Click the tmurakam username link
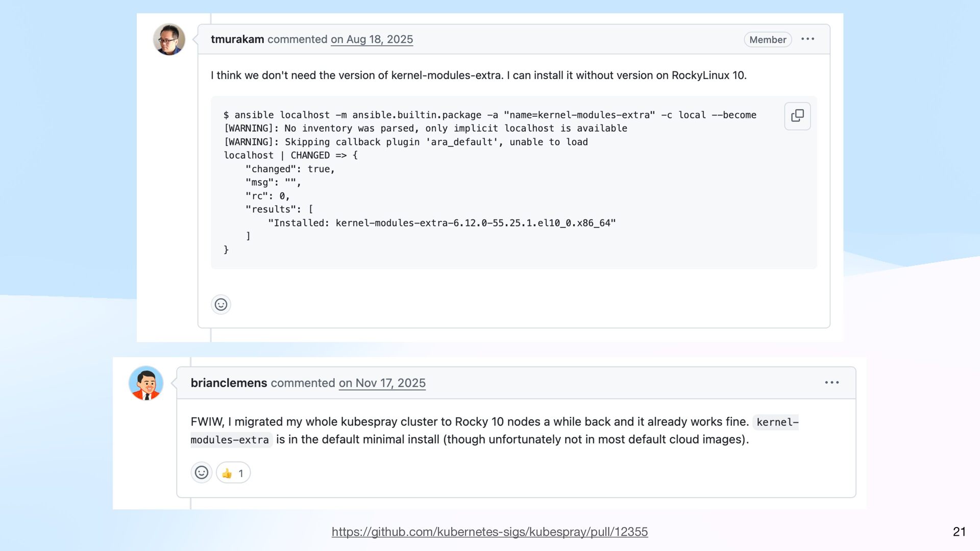980x551 pixels. (x=237, y=39)
